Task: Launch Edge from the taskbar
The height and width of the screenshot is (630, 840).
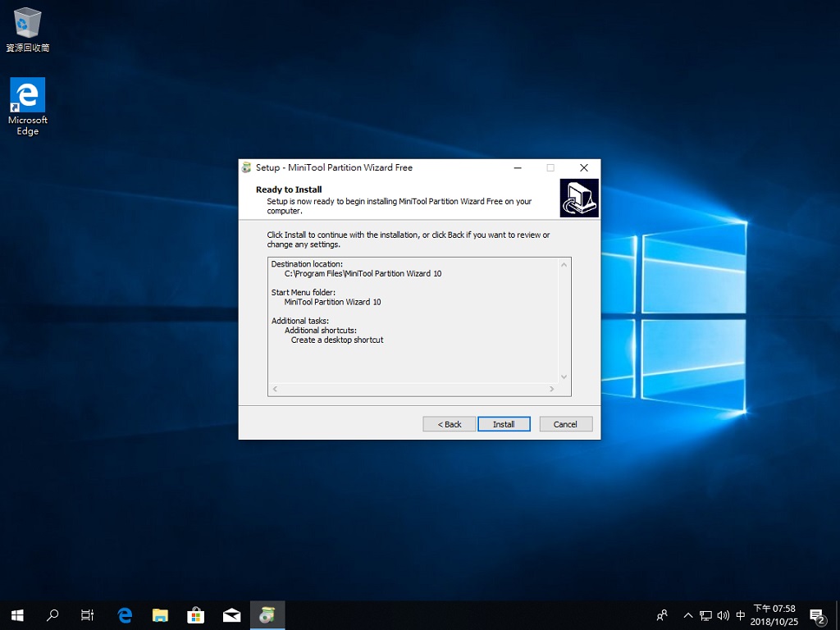Action: [125, 615]
